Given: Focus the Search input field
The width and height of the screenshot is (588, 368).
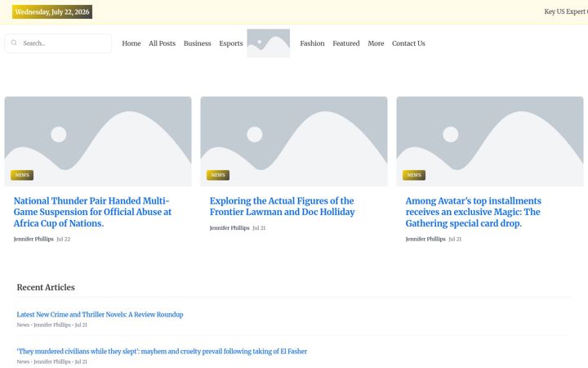Looking at the screenshot, I should (x=58, y=43).
